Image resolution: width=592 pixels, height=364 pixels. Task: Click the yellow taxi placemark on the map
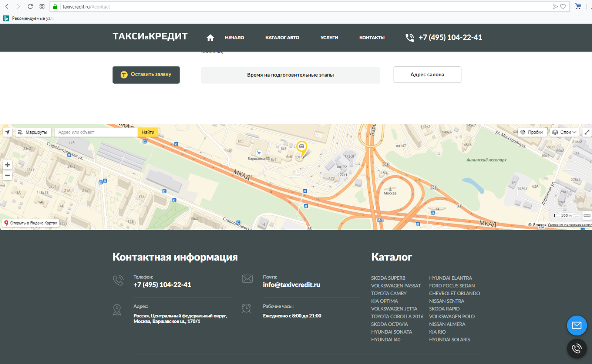tap(302, 148)
